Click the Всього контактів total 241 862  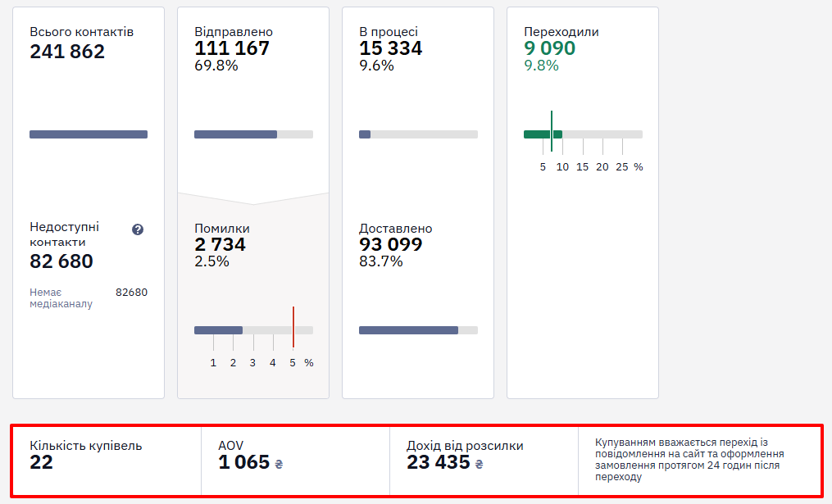click(67, 52)
